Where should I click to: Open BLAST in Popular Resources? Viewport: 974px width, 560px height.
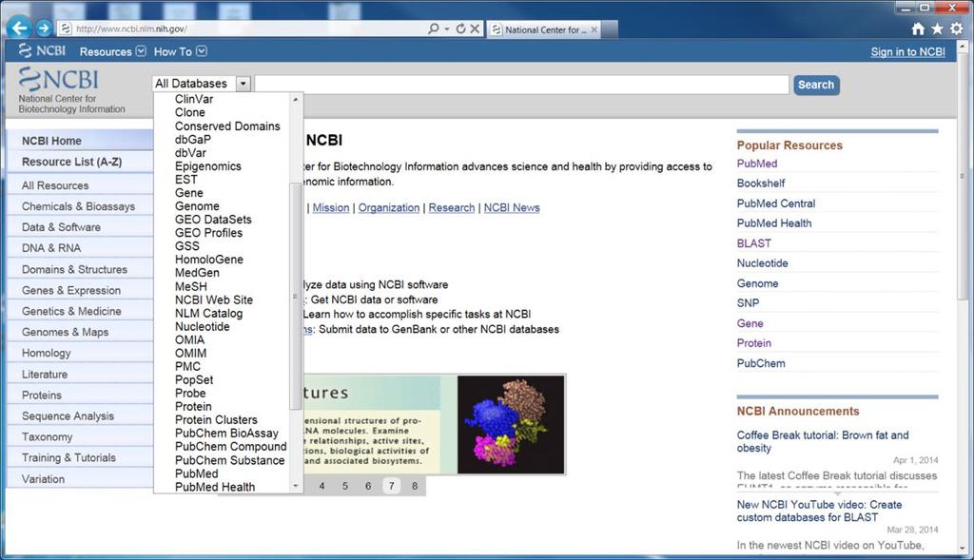[754, 243]
